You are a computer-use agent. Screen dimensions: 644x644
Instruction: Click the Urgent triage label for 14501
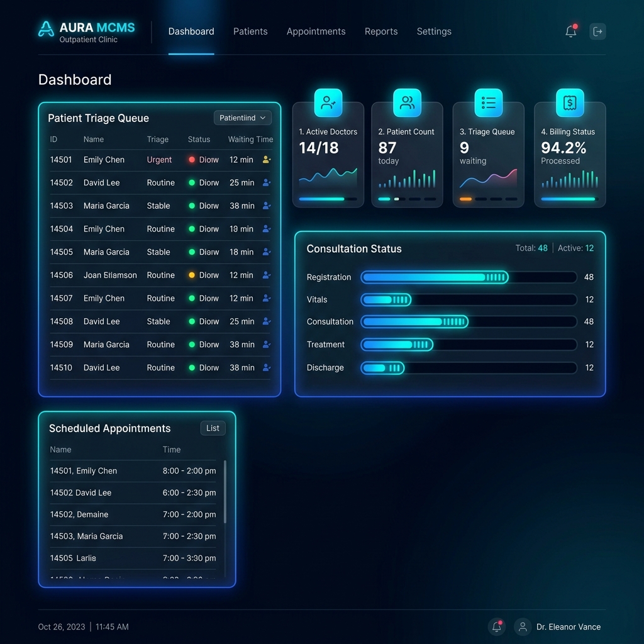(x=159, y=160)
